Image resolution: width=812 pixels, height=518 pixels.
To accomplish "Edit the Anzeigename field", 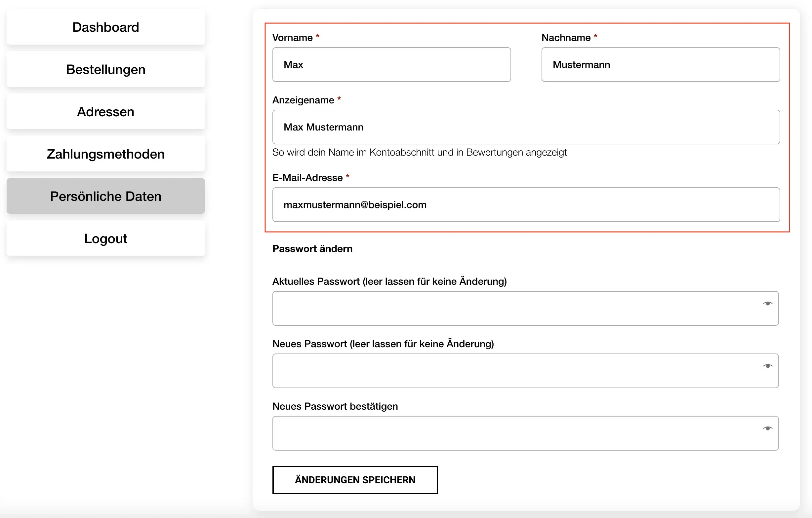I will 526,127.
